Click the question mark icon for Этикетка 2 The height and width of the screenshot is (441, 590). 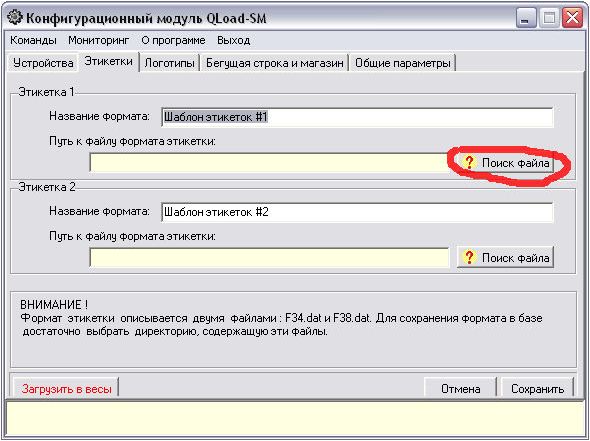[x=469, y=257]
